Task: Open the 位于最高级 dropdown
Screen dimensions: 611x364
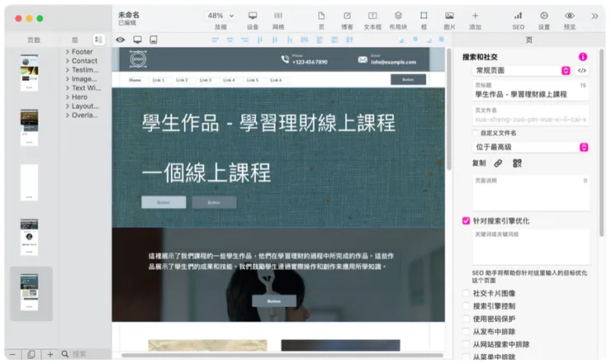Action: 530,147
